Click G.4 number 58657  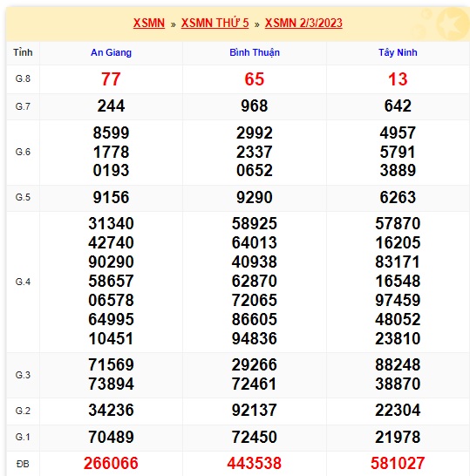click(x=111, y=281)
